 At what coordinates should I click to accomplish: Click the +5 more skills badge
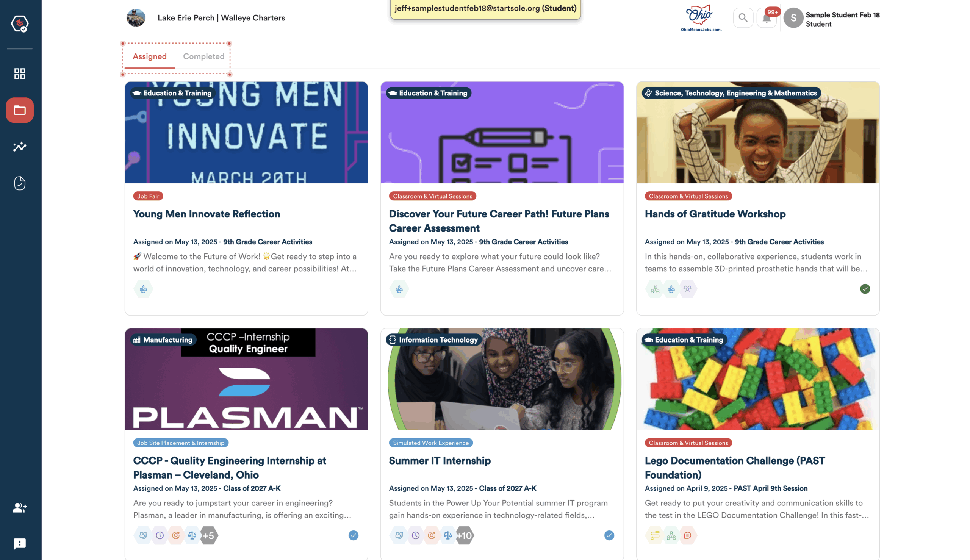tap(208, 535)
